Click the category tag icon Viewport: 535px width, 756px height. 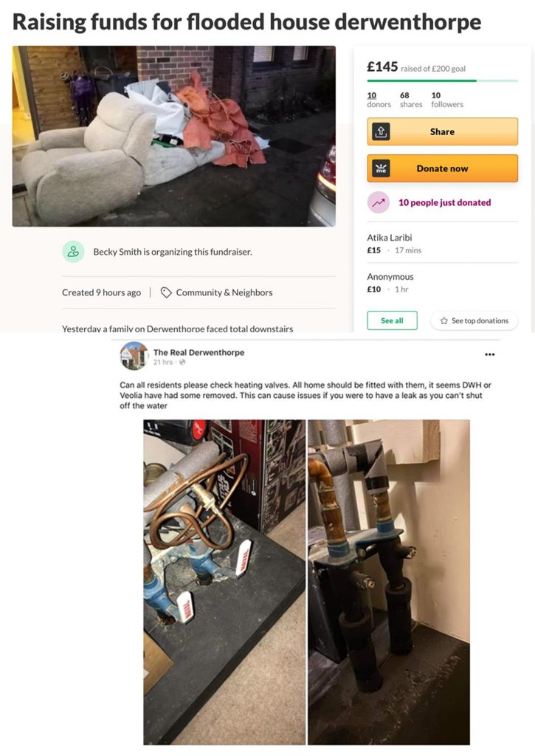166,292
